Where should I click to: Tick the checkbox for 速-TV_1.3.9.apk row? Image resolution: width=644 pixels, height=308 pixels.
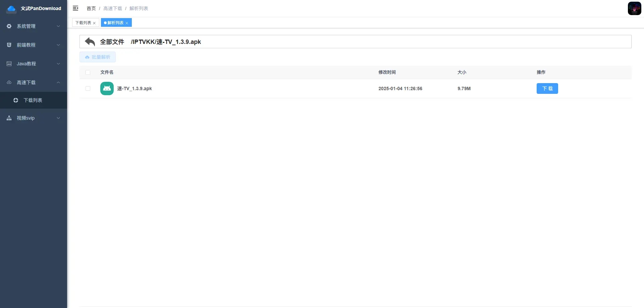coord(88,88)
